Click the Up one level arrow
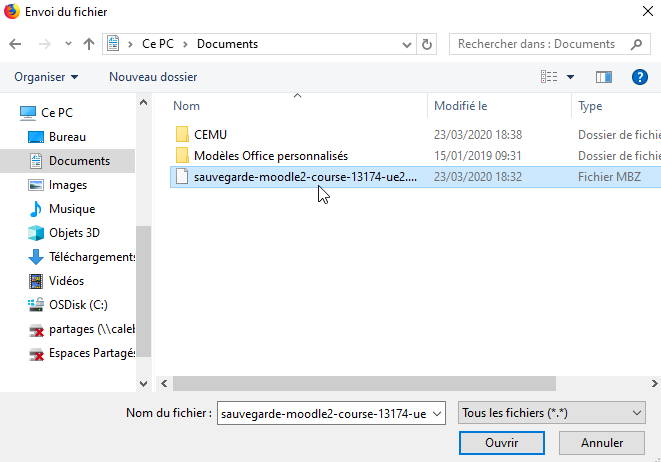The width and height of the screenshot is (661, 462). [89, 44]
